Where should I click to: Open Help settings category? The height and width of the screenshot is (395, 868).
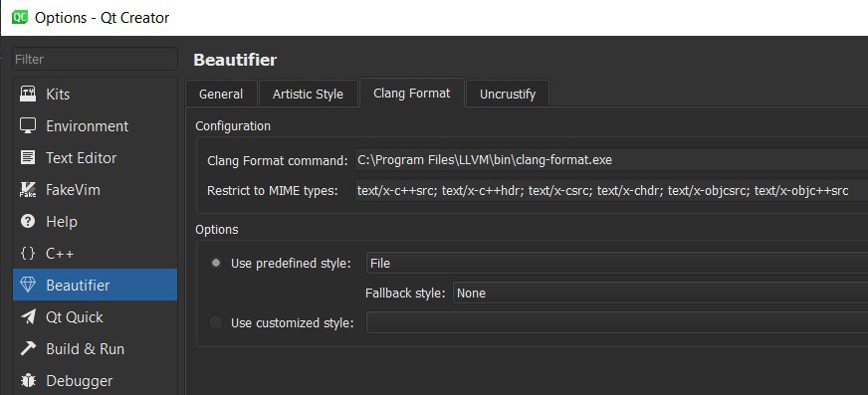click(95, 222)
